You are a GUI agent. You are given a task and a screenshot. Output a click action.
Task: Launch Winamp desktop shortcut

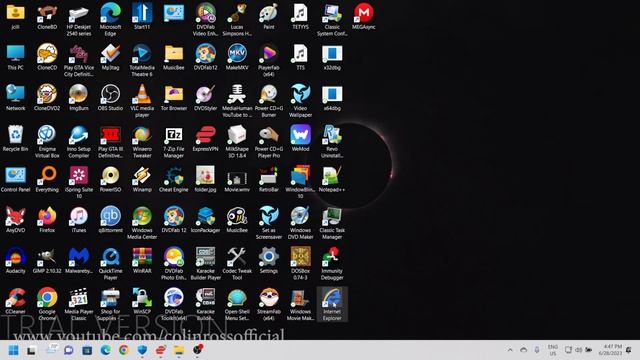pos(142,180)
